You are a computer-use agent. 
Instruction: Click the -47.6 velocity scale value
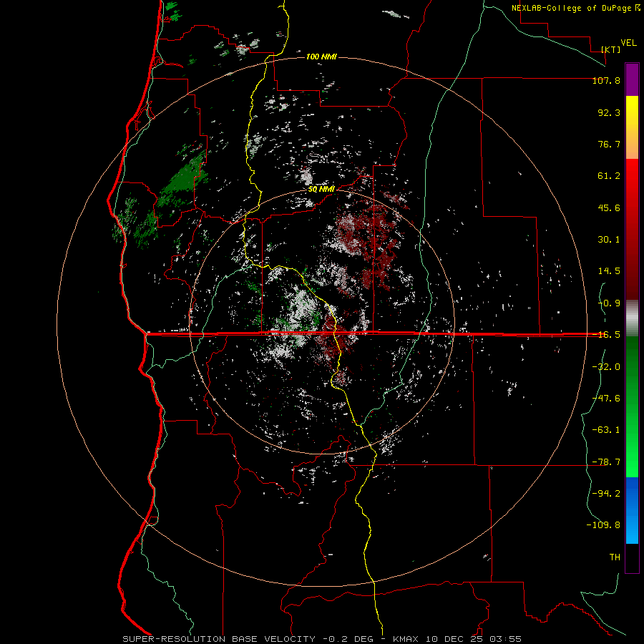(x=606, y=399)
